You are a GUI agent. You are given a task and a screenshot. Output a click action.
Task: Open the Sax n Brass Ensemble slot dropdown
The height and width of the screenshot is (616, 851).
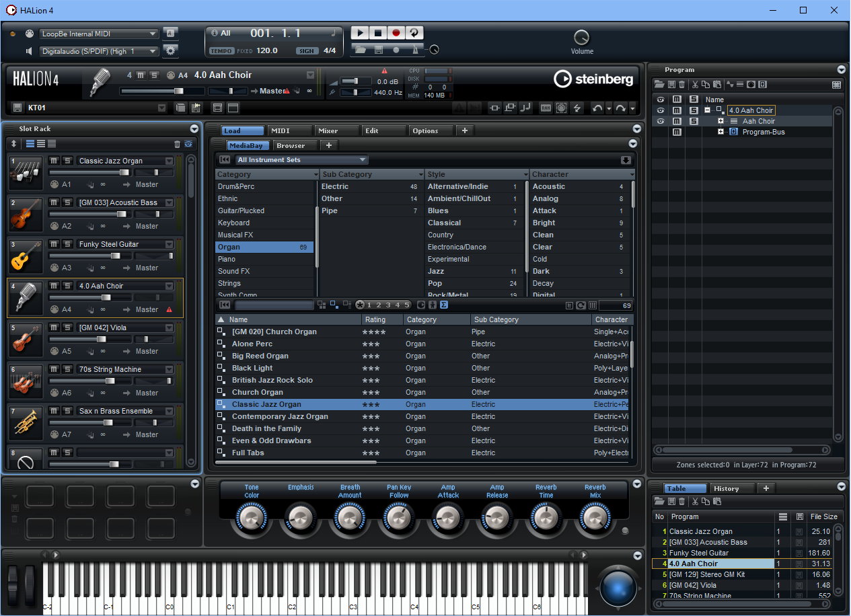pos(170,411)
